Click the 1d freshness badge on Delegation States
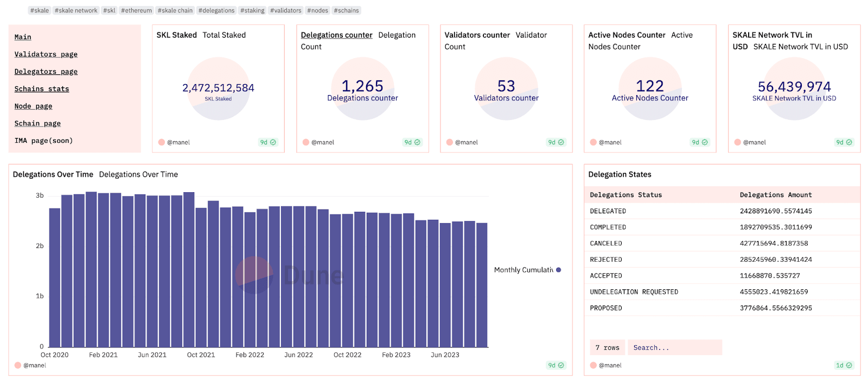The image size is (868, 386). pyautogui.click(x=844, y=365)
